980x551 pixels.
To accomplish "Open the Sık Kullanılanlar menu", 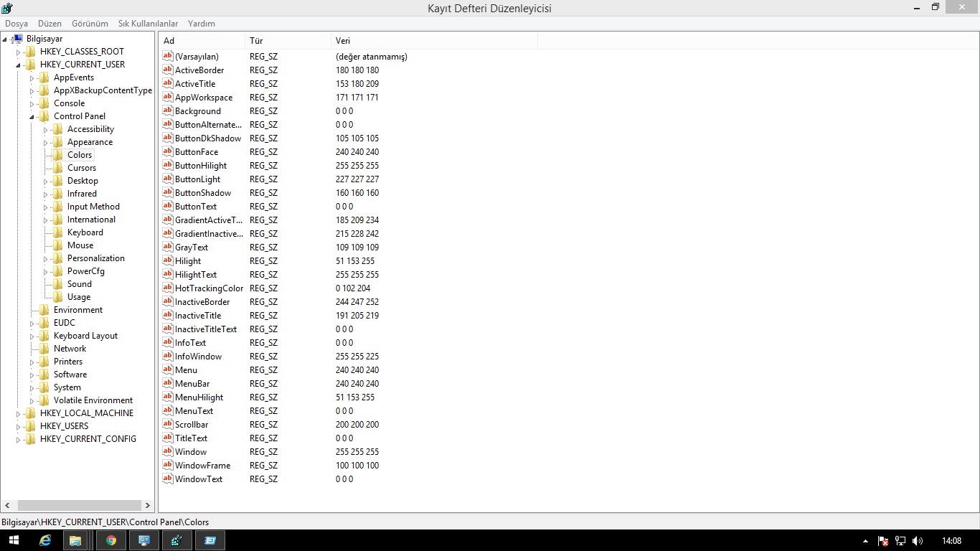I will click(x=148, y=24).
